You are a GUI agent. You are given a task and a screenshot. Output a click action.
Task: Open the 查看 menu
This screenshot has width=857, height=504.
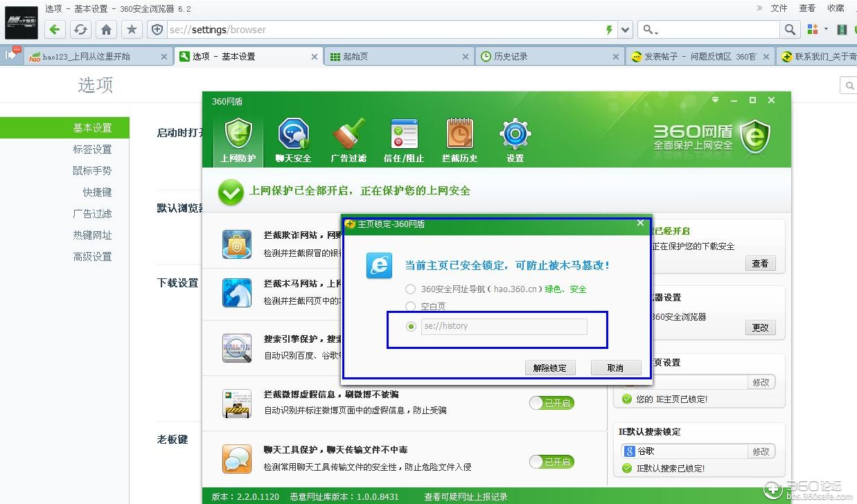(807, 8)
